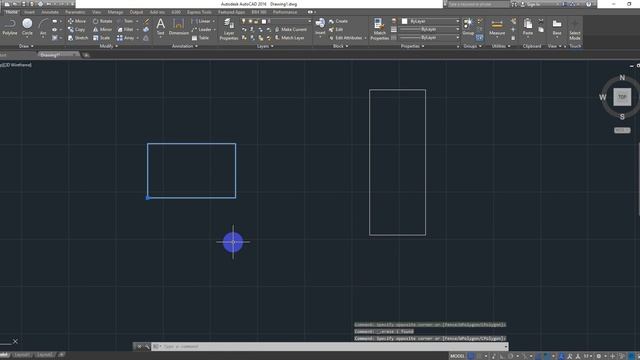Click the Group tool

point(468,27)
